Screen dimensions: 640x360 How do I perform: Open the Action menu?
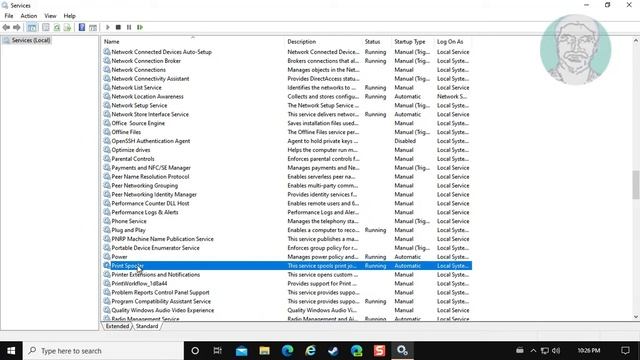tap(29, 16)
